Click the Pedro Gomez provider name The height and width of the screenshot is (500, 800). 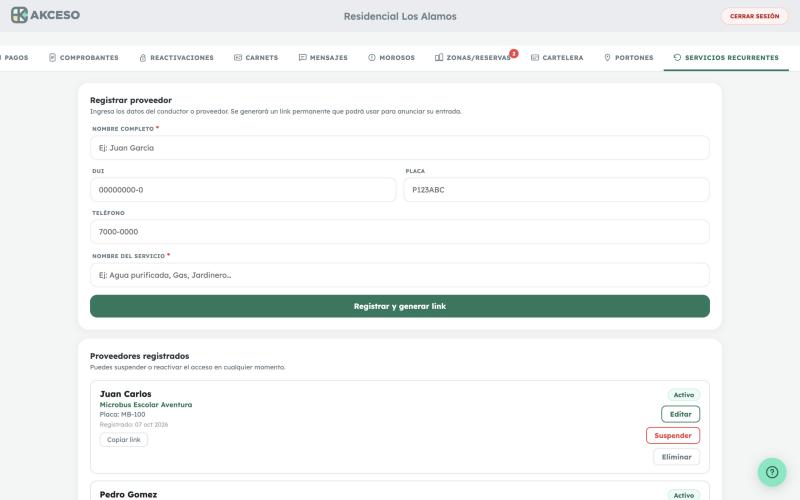pos(129,494)
